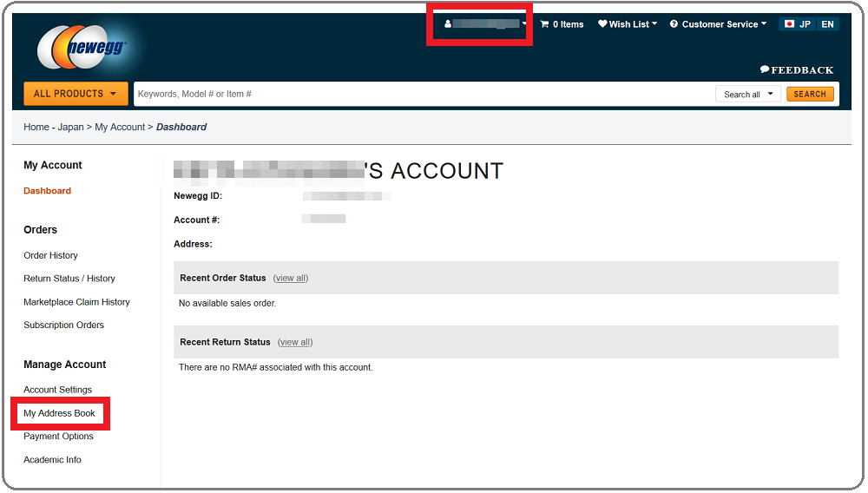This screenshot has width=868, height=493.
Task: Click the Customer Service question-mark icon
Action: click(x=674, y=23)
